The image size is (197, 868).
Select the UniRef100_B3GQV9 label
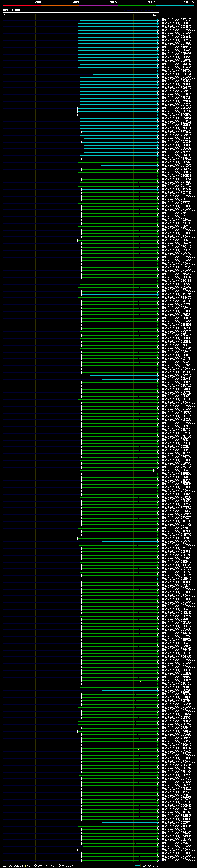coord(177,494)
